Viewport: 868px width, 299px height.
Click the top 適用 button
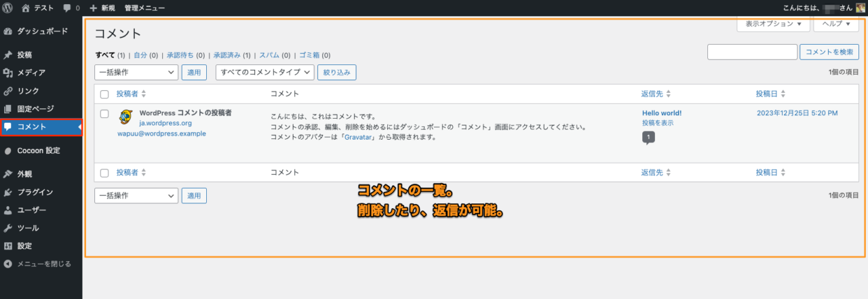[x=194, y=72]
